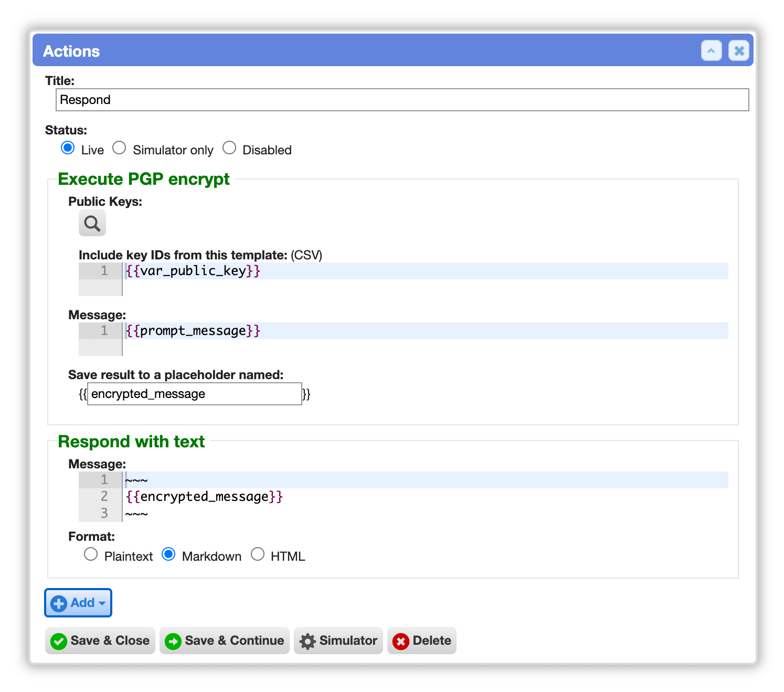Open the public keys search magnifier
Viewport: 784px width, 692px height.
(x=92, y=223)
